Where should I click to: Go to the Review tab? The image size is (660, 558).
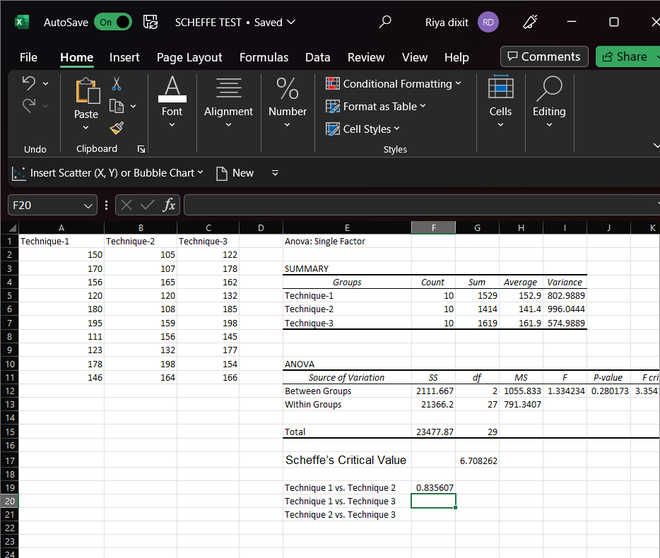tap(366, 57)
